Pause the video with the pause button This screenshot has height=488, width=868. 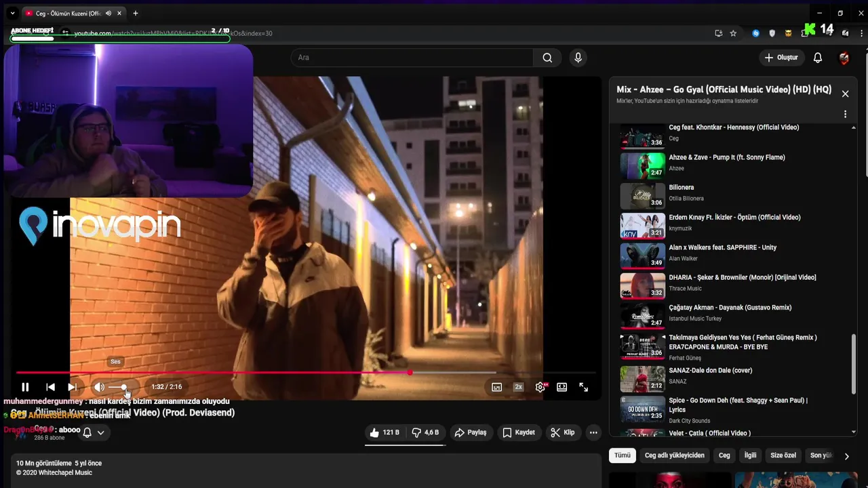pyautogui.click(x=25, y=387)
